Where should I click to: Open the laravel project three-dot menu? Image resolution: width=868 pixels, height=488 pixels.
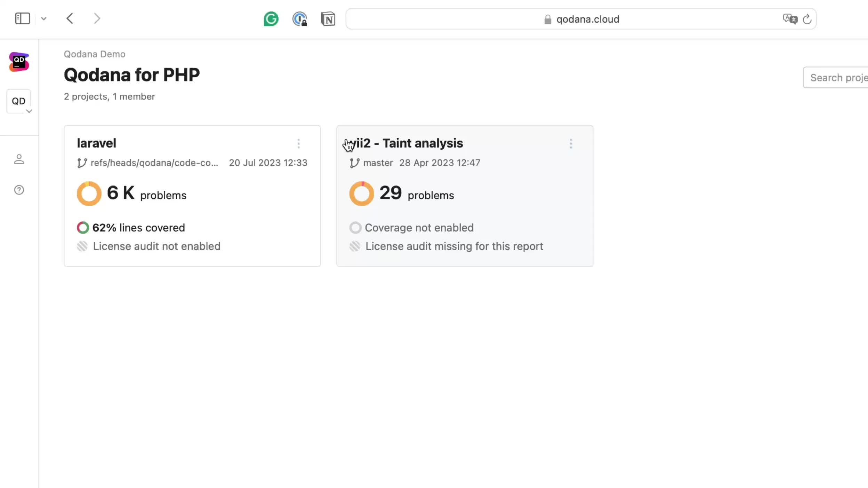(298, 143)
